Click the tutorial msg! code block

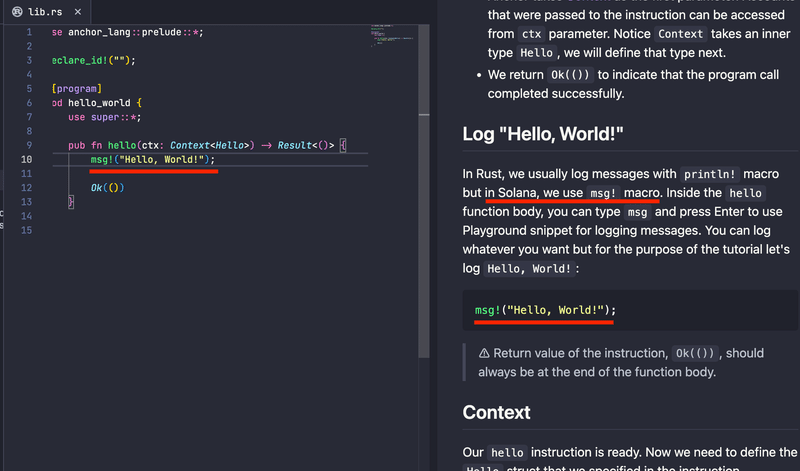click(x=630, y=310)
